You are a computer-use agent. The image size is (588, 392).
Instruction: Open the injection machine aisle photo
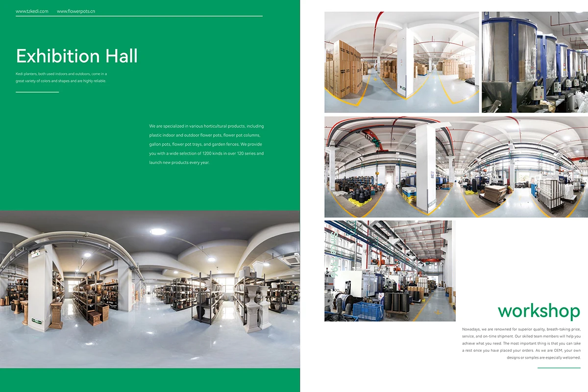[x=390, y=271]
